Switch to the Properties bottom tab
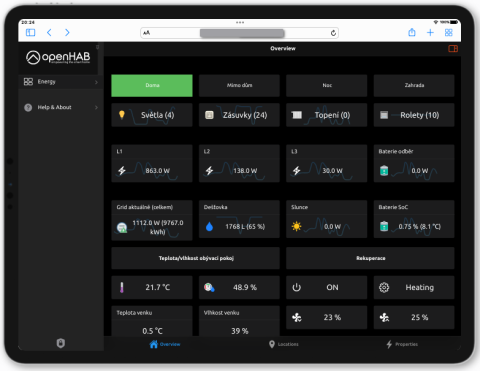Viewport: 480px width, 371px height. 402,344
